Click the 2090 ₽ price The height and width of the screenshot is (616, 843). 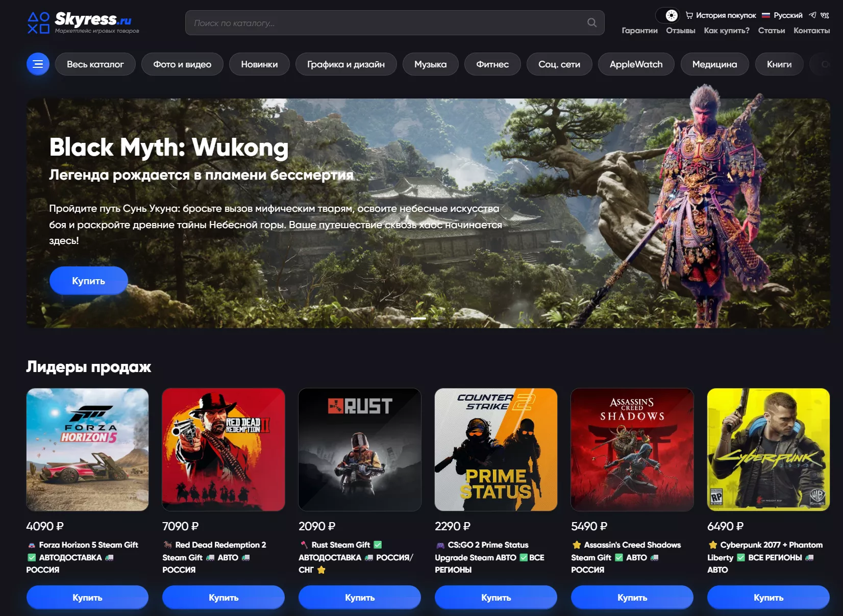point(317,526)
